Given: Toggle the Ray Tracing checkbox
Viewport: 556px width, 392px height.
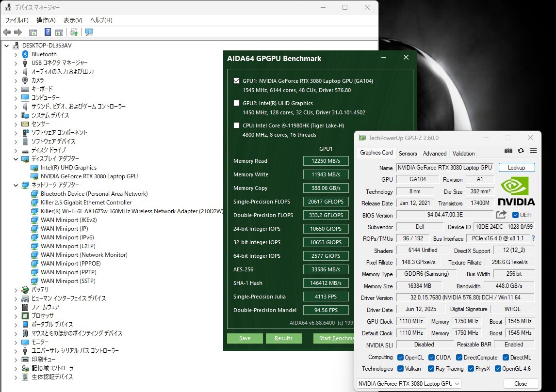Looking at the screenshot, I should pos(431,369).
